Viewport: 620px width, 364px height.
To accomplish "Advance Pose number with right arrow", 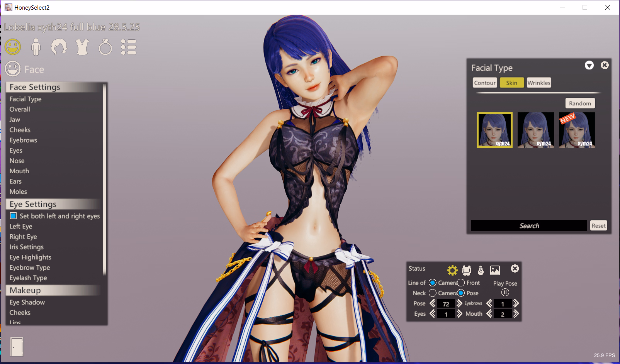I will 459,303.
